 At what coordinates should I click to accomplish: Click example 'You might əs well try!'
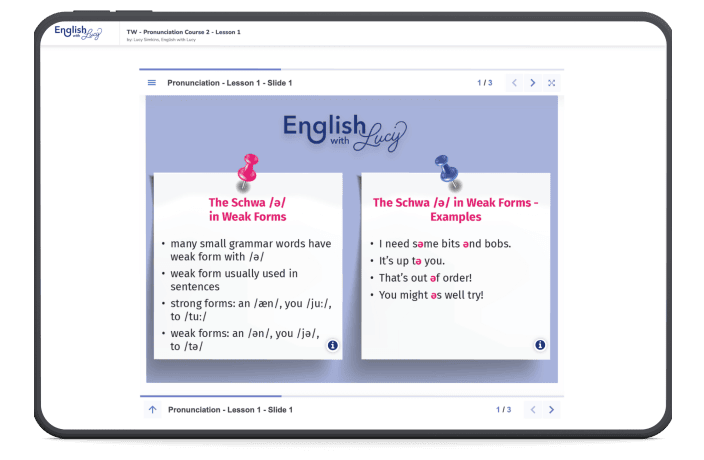(x=431, y=295)
